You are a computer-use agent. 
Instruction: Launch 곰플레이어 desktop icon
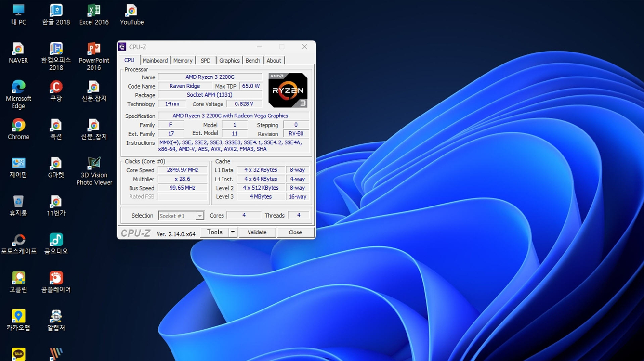56,282
